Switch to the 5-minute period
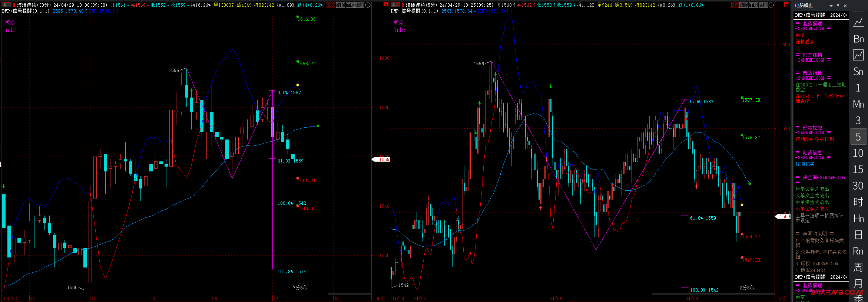The height and width of the screenshot is (302, 868). point(858,137)
